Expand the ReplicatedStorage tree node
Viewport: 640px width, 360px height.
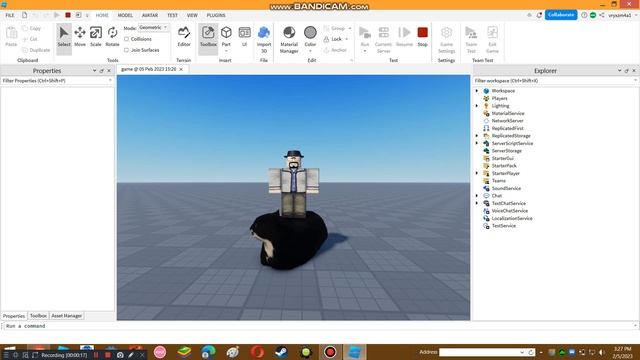point(477,136)
